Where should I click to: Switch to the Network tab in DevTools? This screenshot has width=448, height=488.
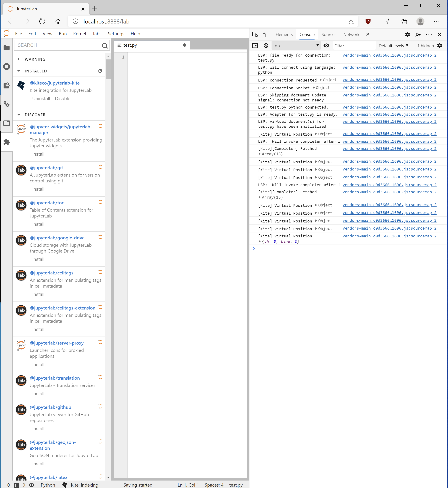click(351, 34)
